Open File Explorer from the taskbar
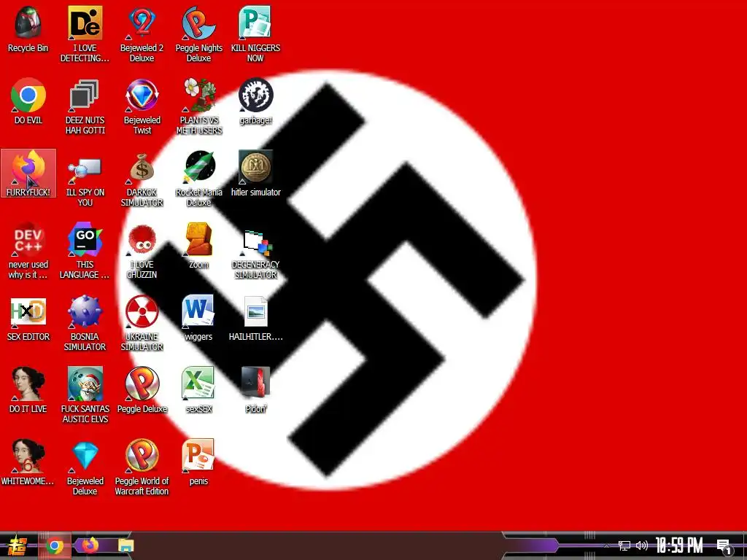This screenshot has width=747, height=560. [125, 546]
